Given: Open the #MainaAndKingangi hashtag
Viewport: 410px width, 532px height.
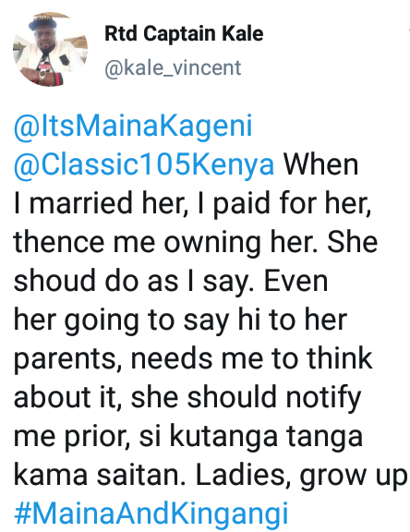Looking at the screenshot, I should pos(151,514).
